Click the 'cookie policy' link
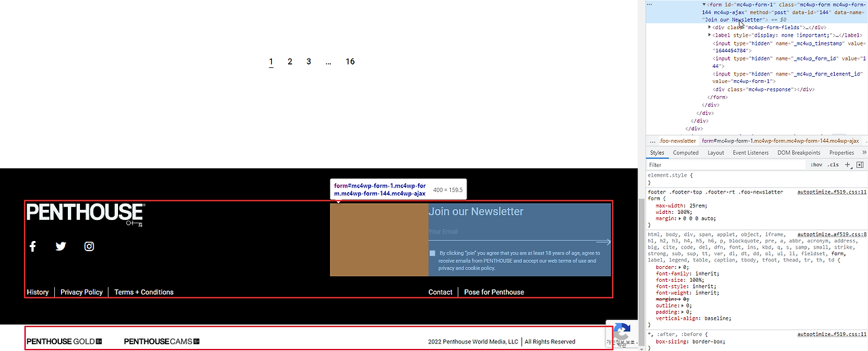Viewport: 868px width, 351px height. [480, 268]
